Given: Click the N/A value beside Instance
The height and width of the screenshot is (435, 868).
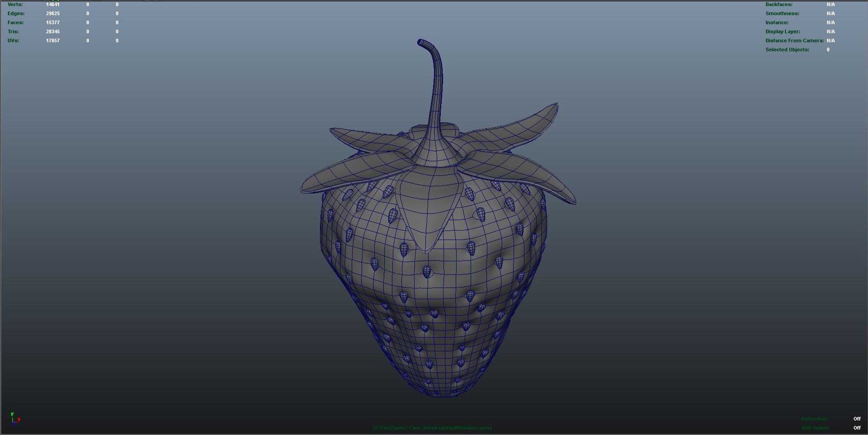Looking at the screenshot, I should 830,23.
